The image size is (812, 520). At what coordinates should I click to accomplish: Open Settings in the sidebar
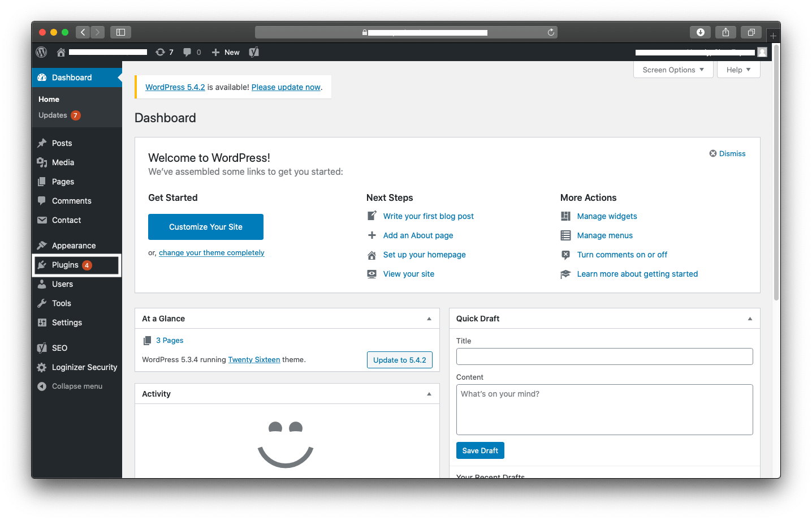click(x=77, y=323)
